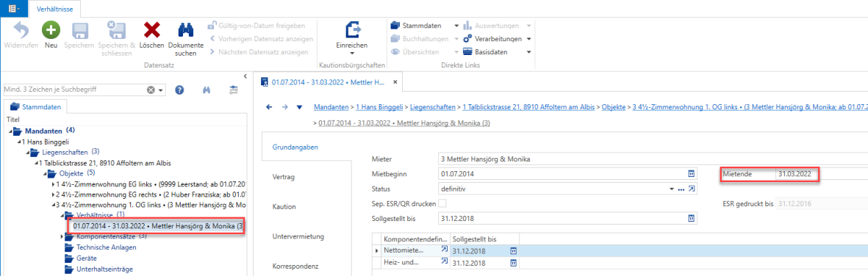Click 1 Hans Binggeli breadcrumb link
Screen dimensions: 868x276
click(x=379, y=106)
